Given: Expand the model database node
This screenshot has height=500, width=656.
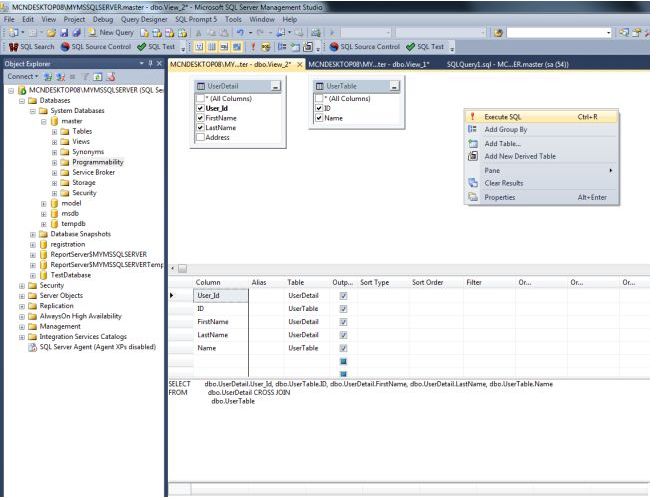Looking at the screenshot, I should (44, 204).
